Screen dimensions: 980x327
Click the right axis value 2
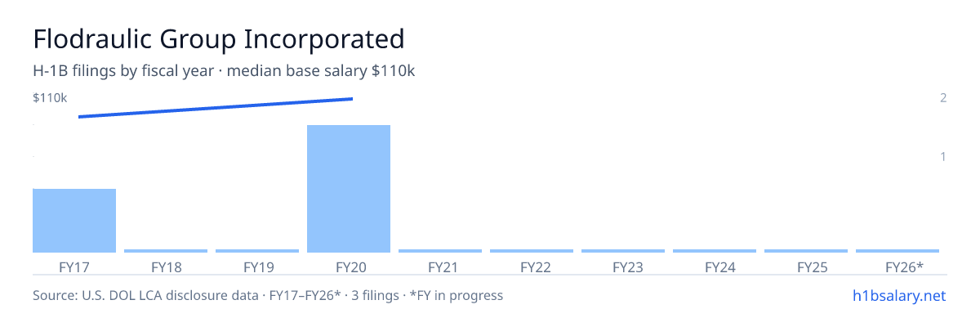943,98
